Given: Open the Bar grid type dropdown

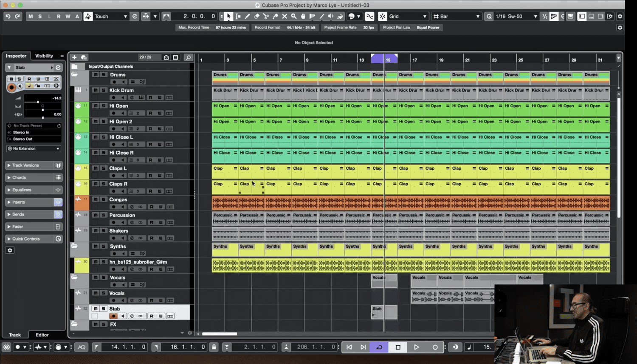Looking at the screenshot, I should pyautogui.click(x=457, y=16).
